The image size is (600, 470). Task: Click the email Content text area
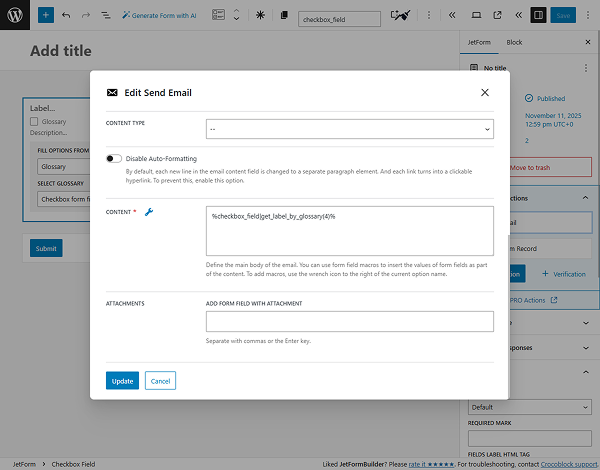click(349, 231)
